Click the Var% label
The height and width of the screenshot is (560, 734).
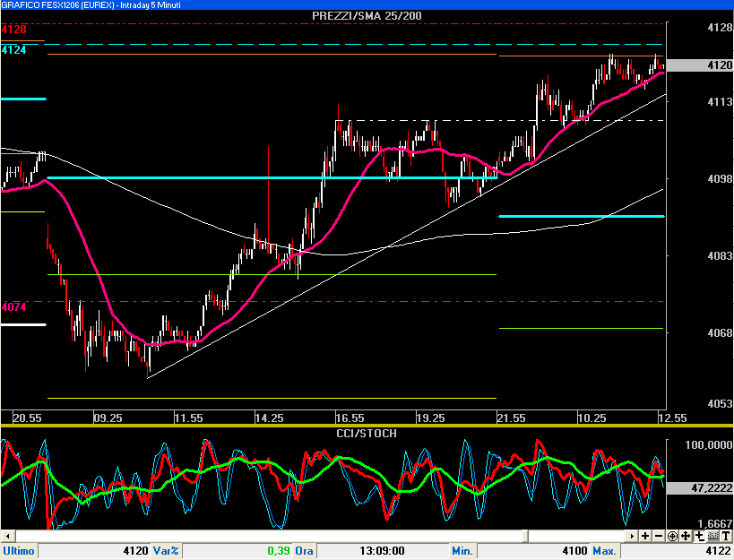pyautogui.click(x=166, y=551)
